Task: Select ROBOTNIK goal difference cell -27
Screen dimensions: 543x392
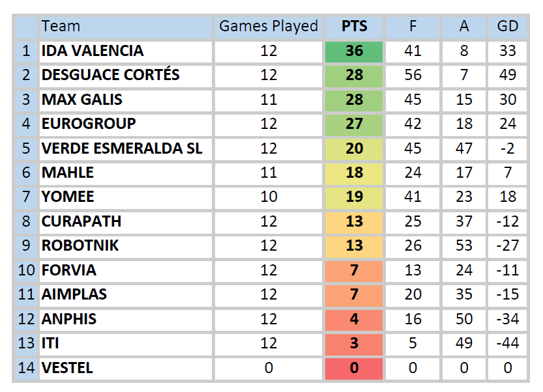Action: click(x=507, y=245)
